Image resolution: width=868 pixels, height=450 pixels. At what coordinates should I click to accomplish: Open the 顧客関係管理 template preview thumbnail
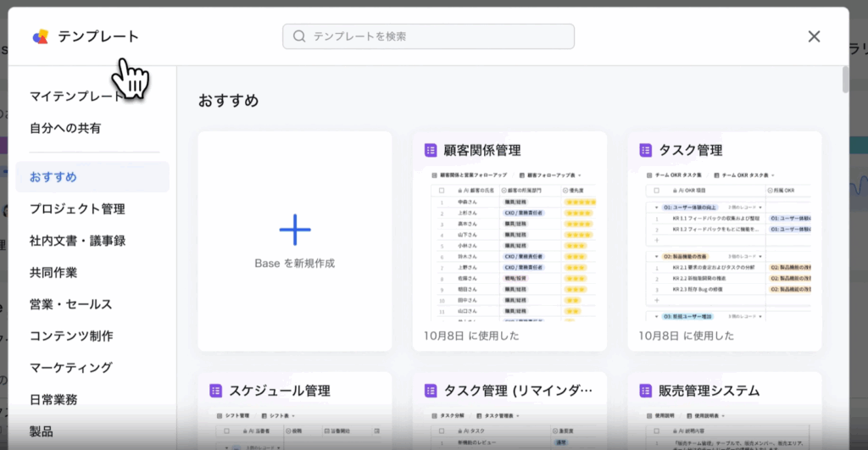509,244
